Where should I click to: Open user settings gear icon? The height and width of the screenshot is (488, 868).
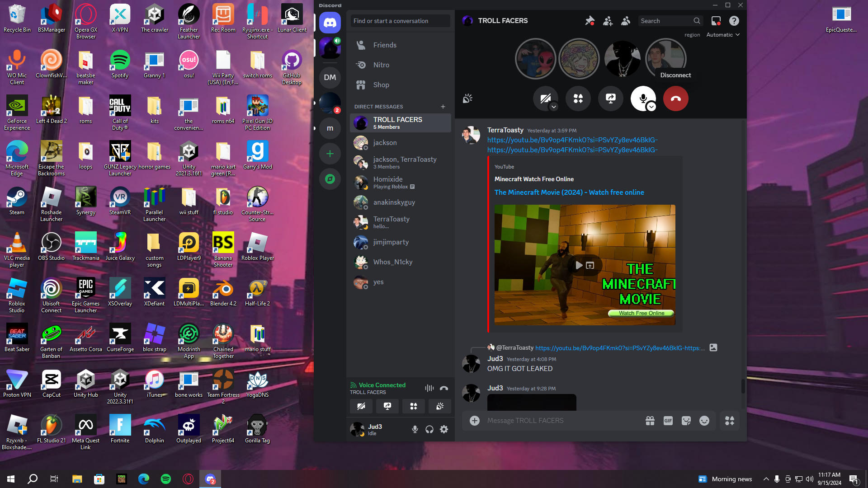pos(444,429)
